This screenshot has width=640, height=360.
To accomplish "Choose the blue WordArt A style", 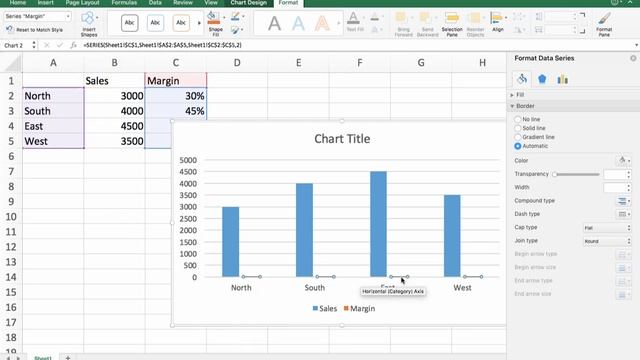I will click(x=298, y=23).
